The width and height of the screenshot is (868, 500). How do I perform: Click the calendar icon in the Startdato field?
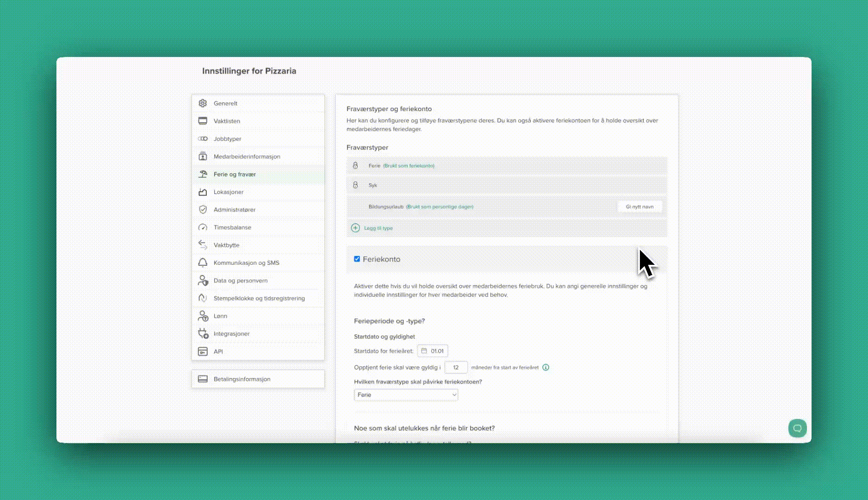tap(424, 351)
